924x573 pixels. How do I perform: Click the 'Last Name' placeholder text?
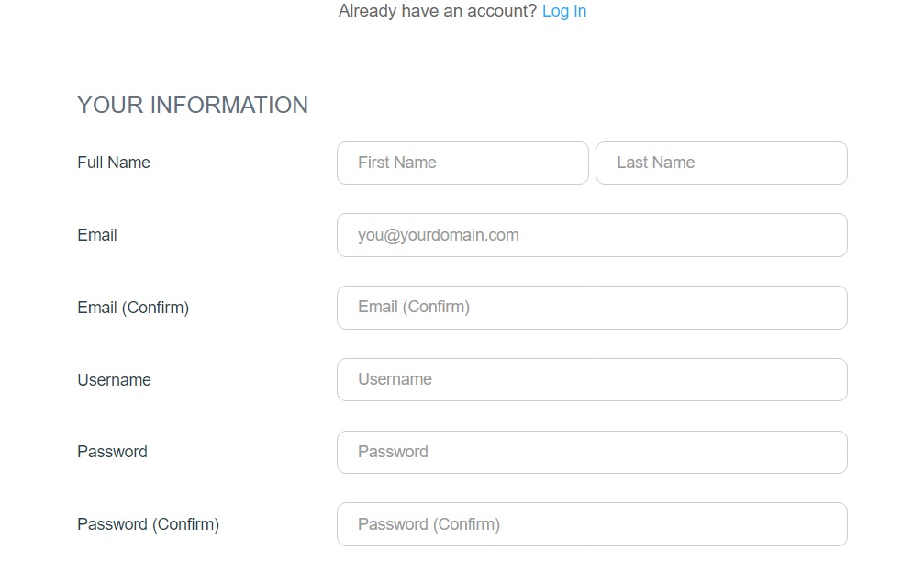pos(655,163)
